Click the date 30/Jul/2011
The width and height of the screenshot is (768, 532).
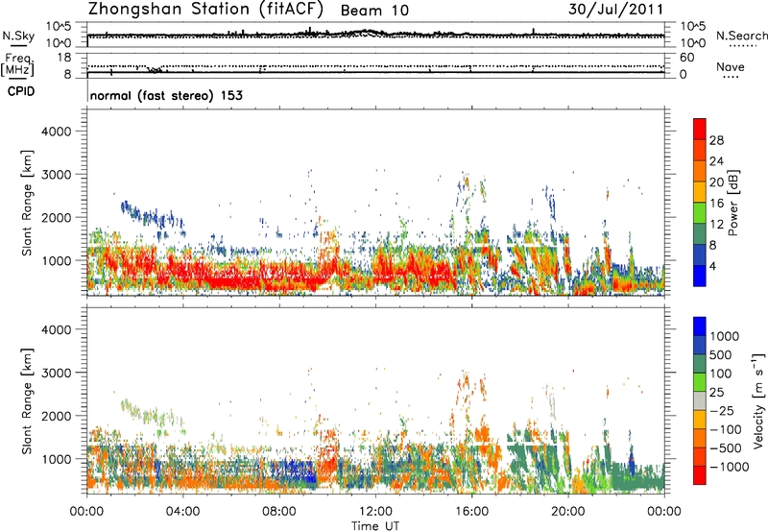click(x=615, y=9)
